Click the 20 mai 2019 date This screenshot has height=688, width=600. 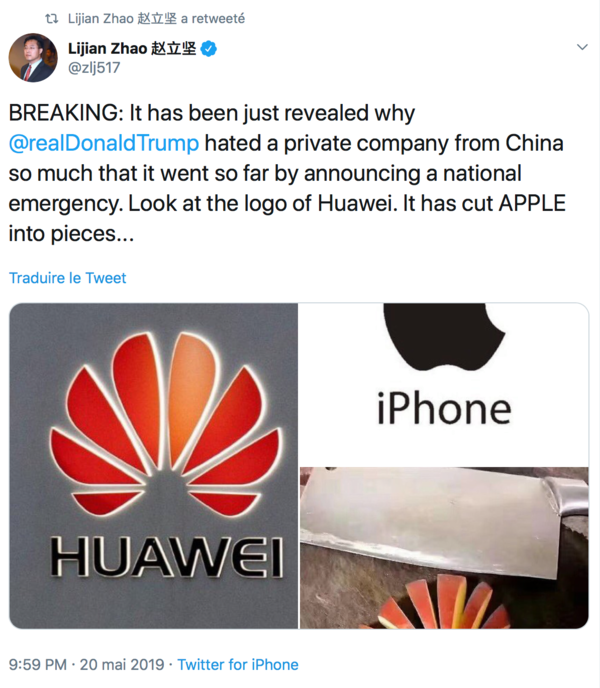click(x=122, y=664)
